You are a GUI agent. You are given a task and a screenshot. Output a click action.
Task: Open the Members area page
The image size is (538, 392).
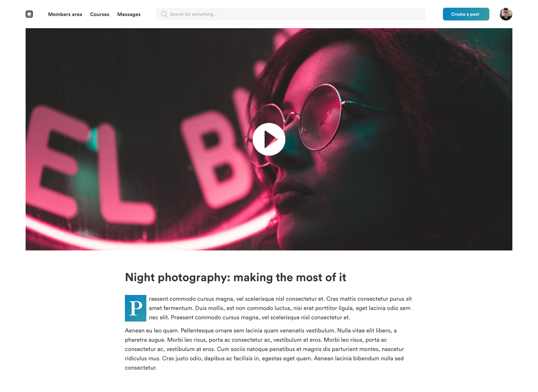[65, 14]
